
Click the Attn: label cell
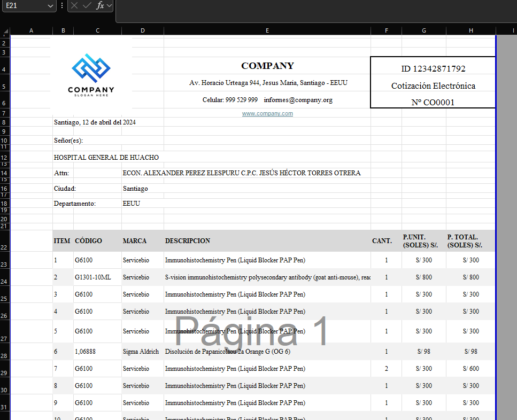(61, 173)
